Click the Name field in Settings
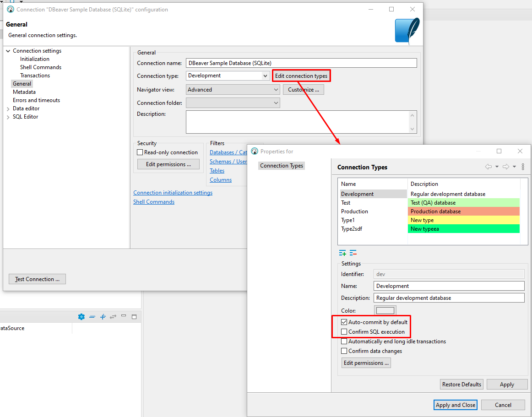The width and height of the screenshot is (532, 417). click(449, 286)
